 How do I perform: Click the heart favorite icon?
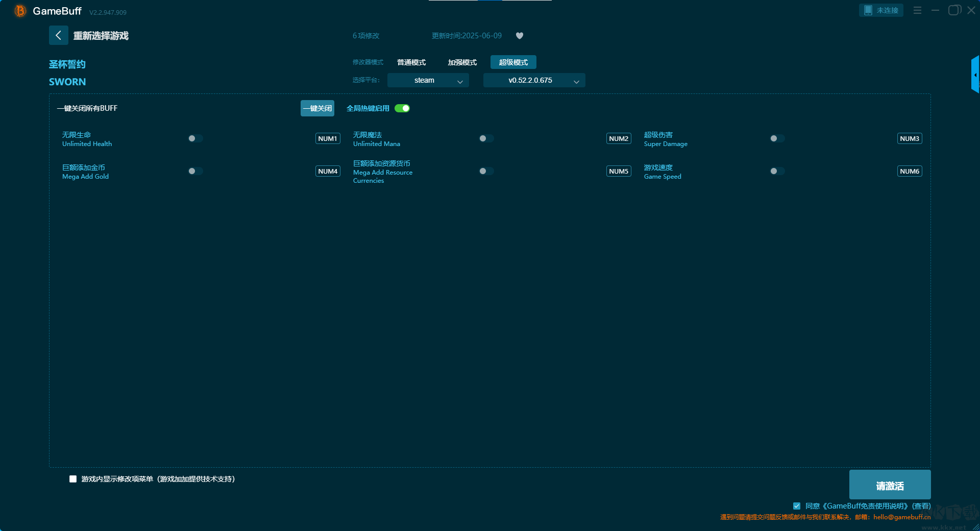(519, 36)
